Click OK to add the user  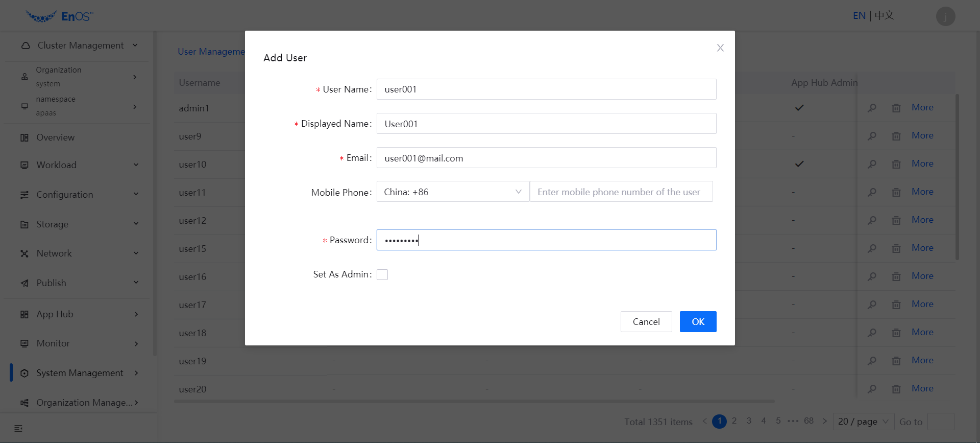pos(698,322)
